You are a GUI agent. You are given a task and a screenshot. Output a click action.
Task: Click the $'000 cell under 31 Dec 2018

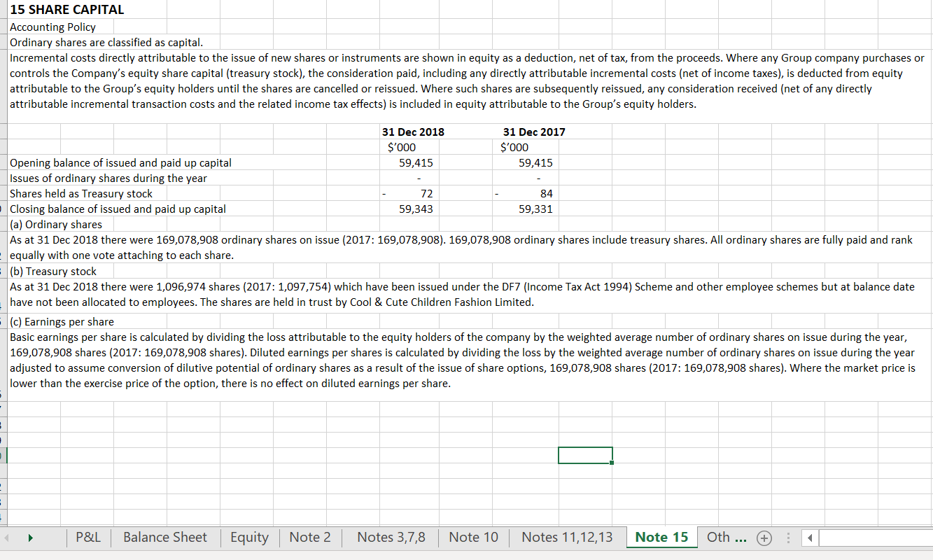(x=403, y=147)
